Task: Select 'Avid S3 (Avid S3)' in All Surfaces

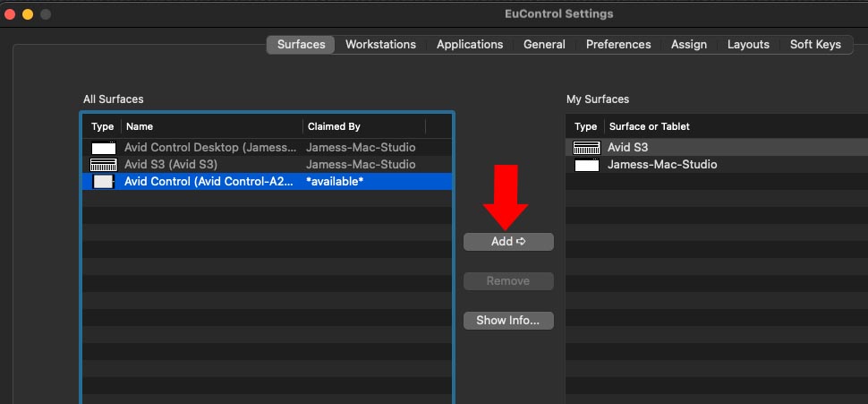Action: point(171,165)
